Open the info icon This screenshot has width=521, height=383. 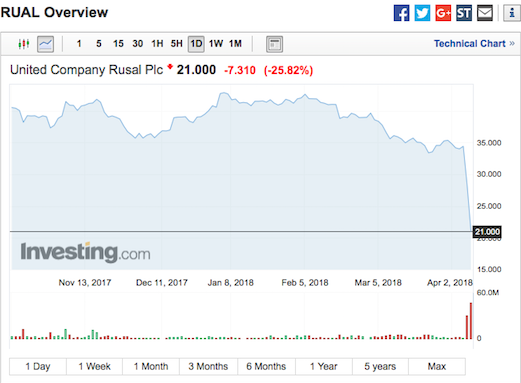(x=512, y=13)
